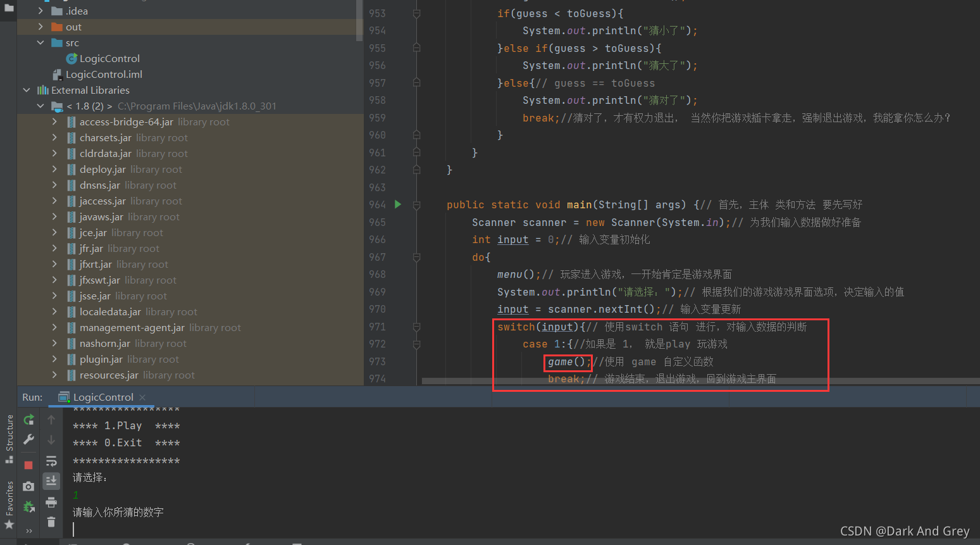This screenshot has height=545, width=980.
Task: Stop the running program with red square
Action: coord(28,465)
